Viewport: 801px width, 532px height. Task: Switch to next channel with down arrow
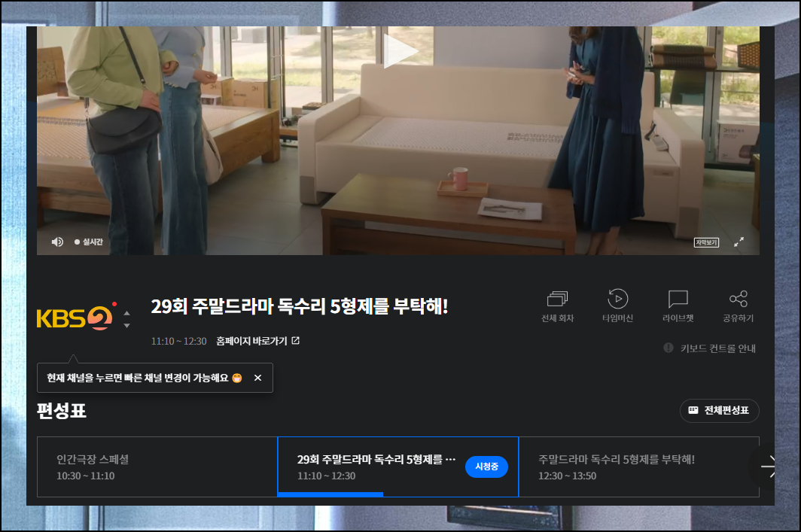[126, 325]
